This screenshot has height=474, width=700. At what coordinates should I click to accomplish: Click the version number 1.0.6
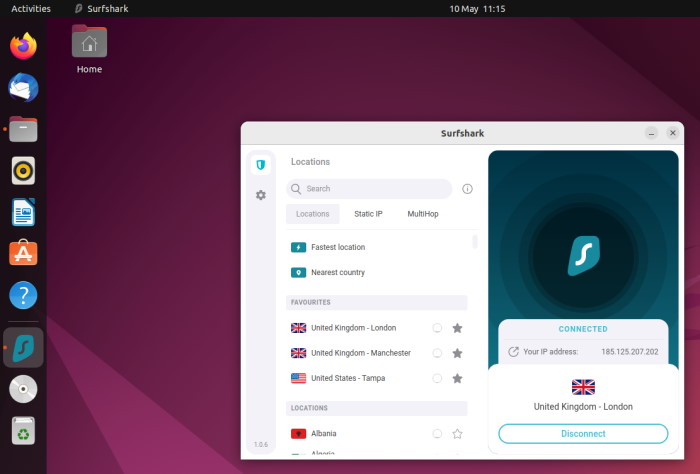(261, 445)
